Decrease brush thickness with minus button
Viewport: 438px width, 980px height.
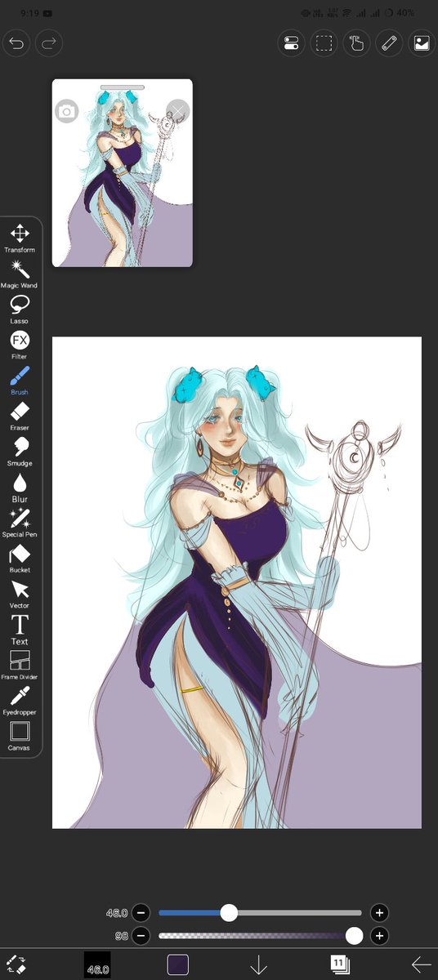click(x=141, y=912)
